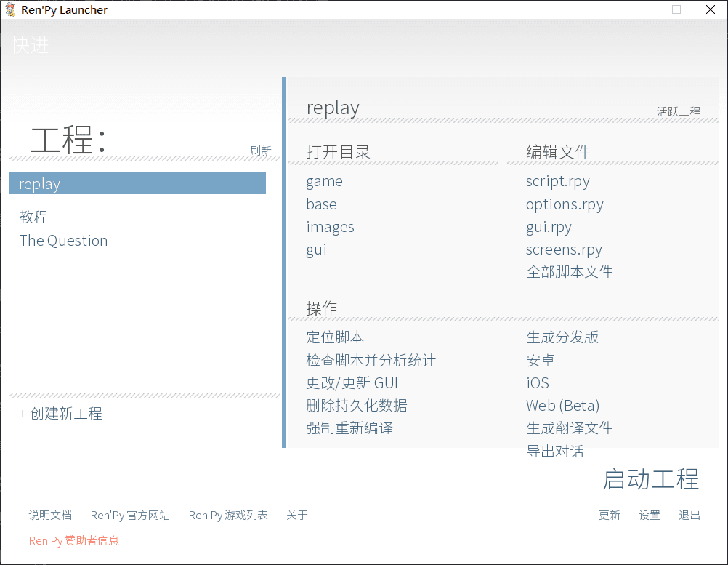The image size is (728, 565).
Task: Click the 活跃工程 label
Action: click(679, 111)
